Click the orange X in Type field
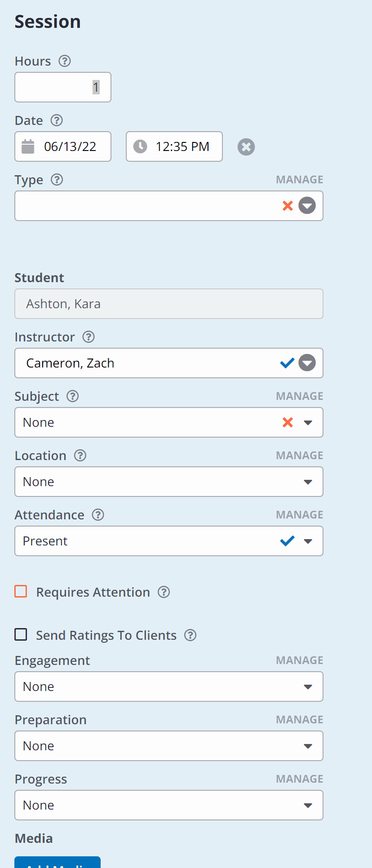372x868 pixels. click(288, 206)
